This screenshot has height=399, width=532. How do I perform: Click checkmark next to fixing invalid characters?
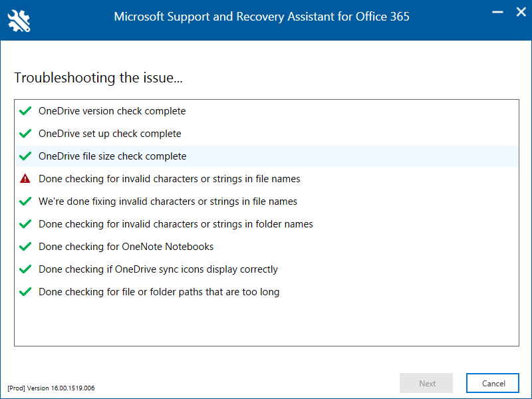point(25,201)
